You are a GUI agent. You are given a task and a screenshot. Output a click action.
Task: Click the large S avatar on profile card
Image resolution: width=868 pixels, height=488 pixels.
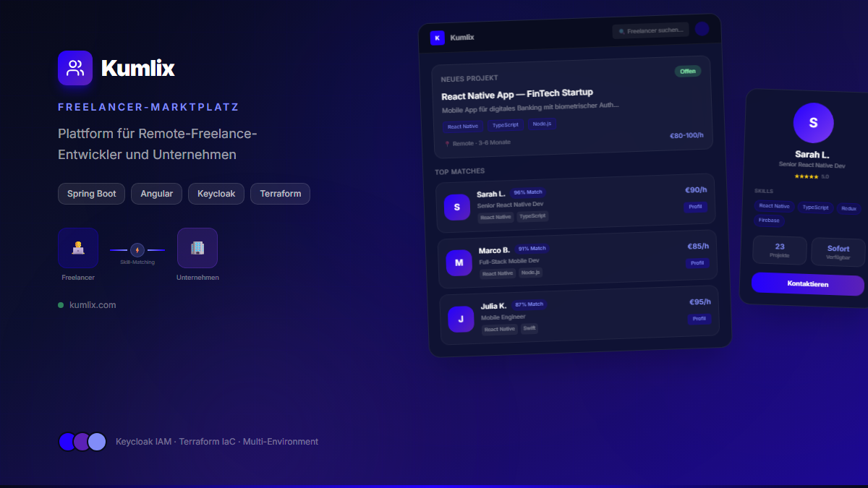(x=813, y=123)
